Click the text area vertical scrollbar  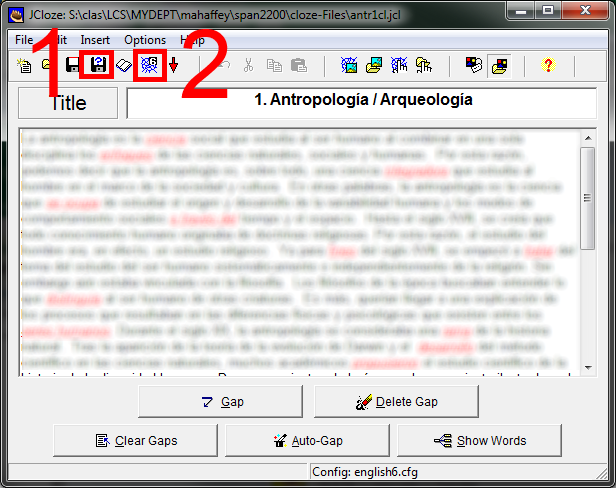tap(587, 250)
